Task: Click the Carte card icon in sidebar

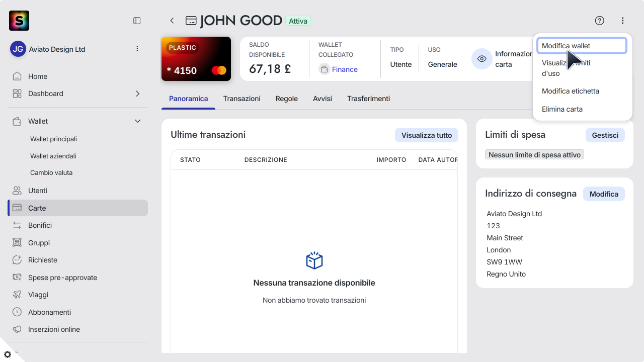Action: 17,208
